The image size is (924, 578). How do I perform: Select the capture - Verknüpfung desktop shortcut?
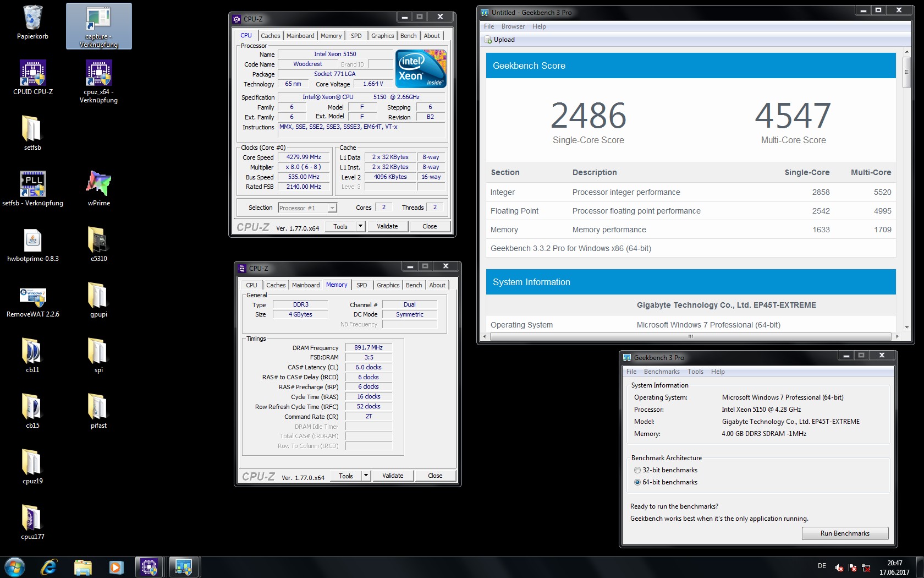[x=98, y=26]
